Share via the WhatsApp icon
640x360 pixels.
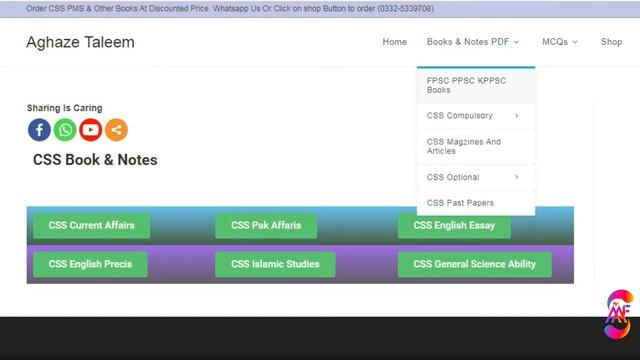pyautogui.click(x=65, y=130)
